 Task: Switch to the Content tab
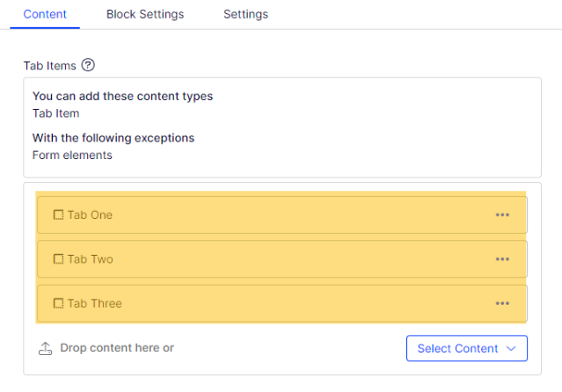[45, 14]
